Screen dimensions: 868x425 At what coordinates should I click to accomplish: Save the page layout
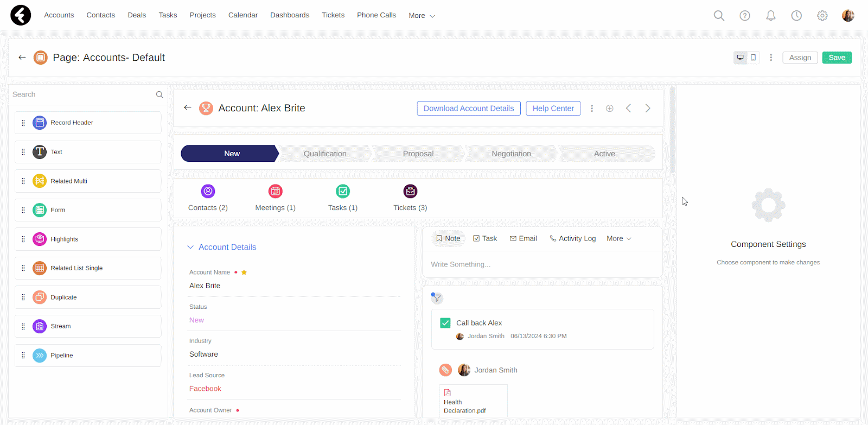[837, 58]
